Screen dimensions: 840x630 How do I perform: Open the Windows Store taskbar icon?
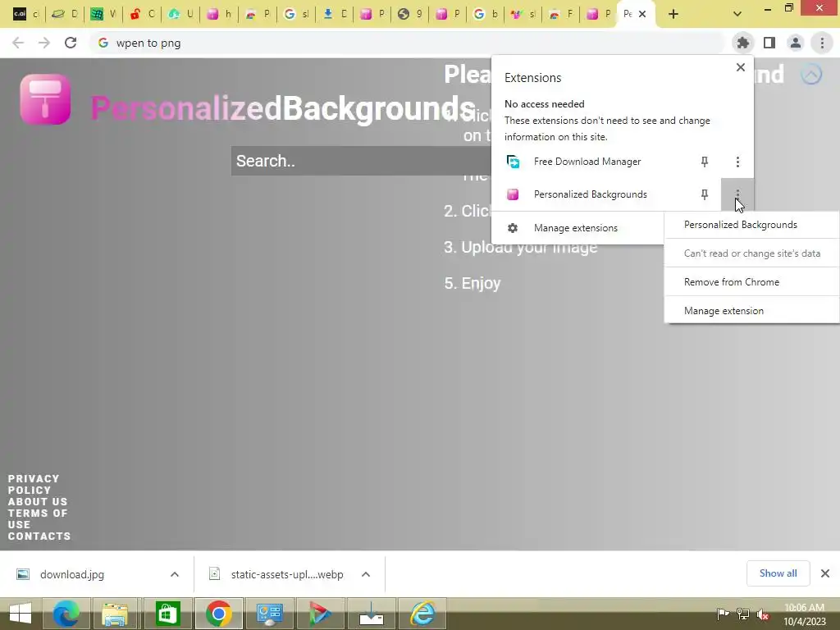tap(167, 614)
